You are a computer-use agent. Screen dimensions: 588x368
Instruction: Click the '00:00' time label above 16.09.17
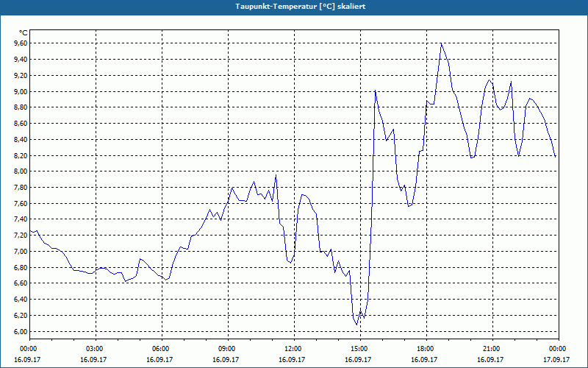[x=29, y=349]
